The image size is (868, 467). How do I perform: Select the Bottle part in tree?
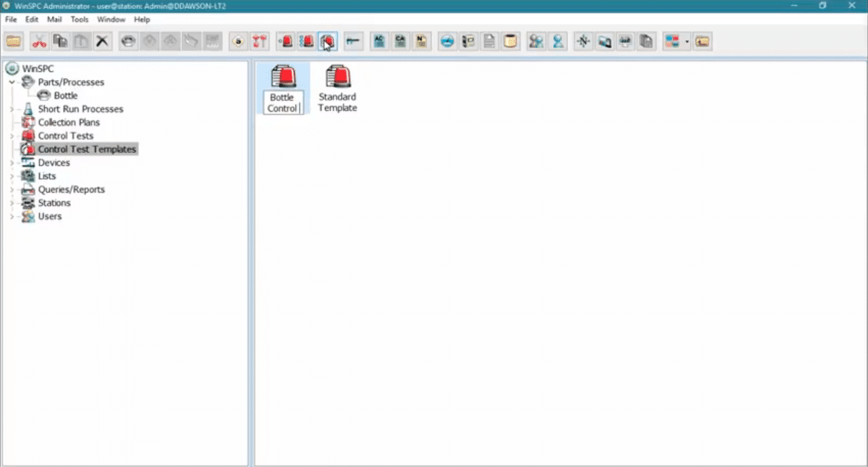click(65, 96)
